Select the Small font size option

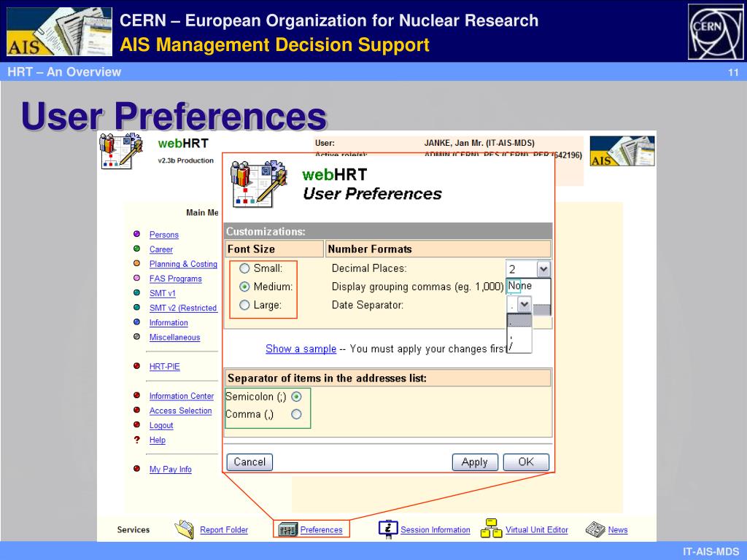pyautogui.click(x=244, y=268)
